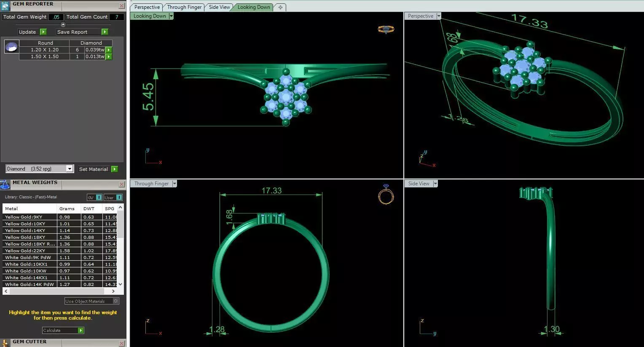Screen dimensions: 644x347
Task: Switch to the Looking Down tab
Action: pos(253,7)
